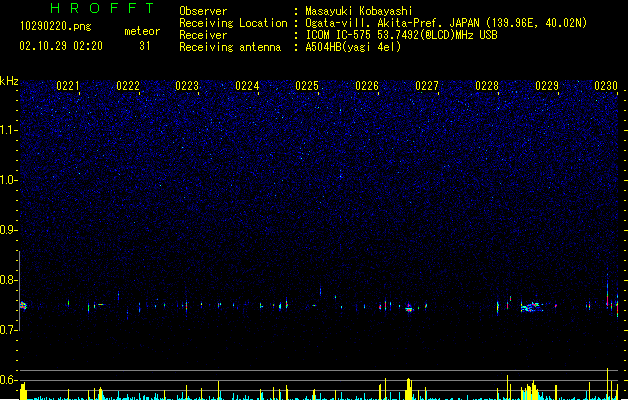Click the 0230 time marker

pos(606,86)
